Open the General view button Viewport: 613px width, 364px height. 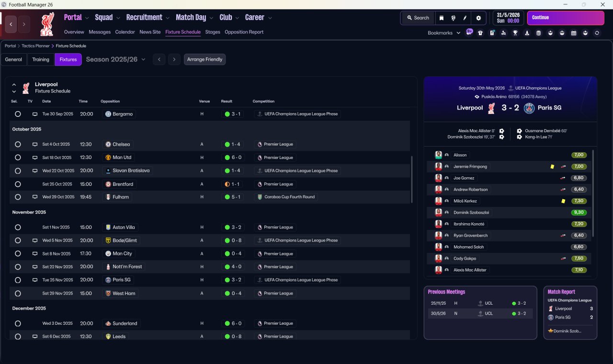[13, 59]
